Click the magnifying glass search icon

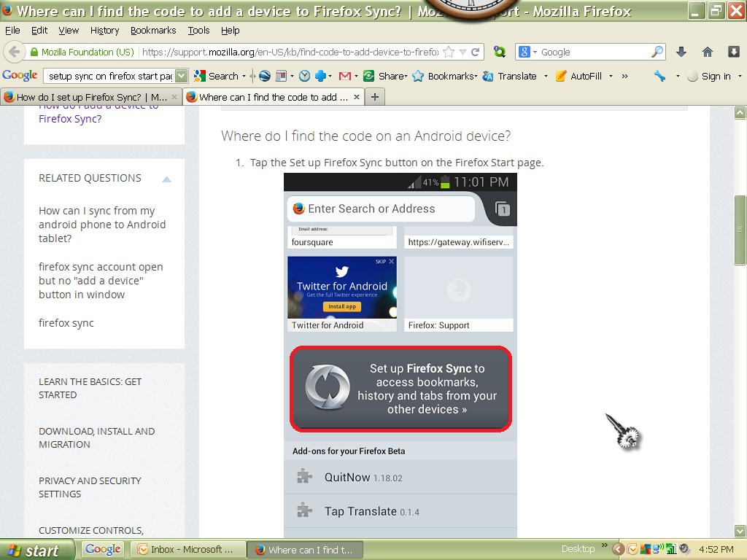point(657,52)
